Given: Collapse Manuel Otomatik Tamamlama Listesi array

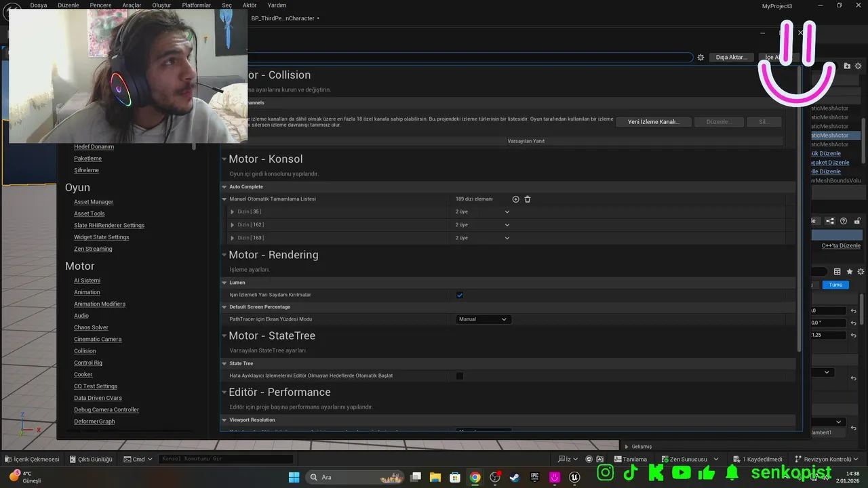Looking at the screenshot, I should [224, 199].
